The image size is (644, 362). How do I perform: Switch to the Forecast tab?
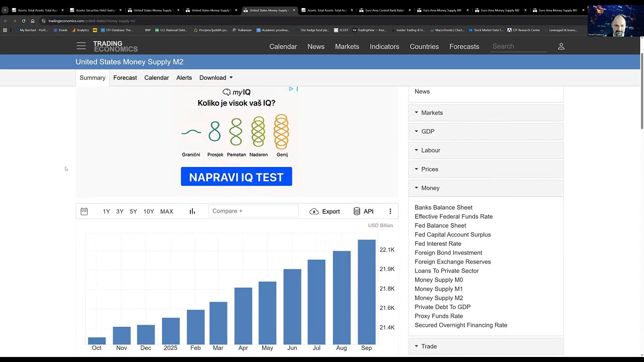click(x=125, y=78)
